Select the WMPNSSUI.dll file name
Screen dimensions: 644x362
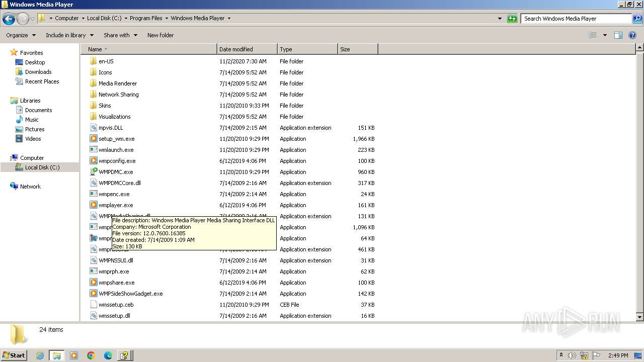[116, 260]
